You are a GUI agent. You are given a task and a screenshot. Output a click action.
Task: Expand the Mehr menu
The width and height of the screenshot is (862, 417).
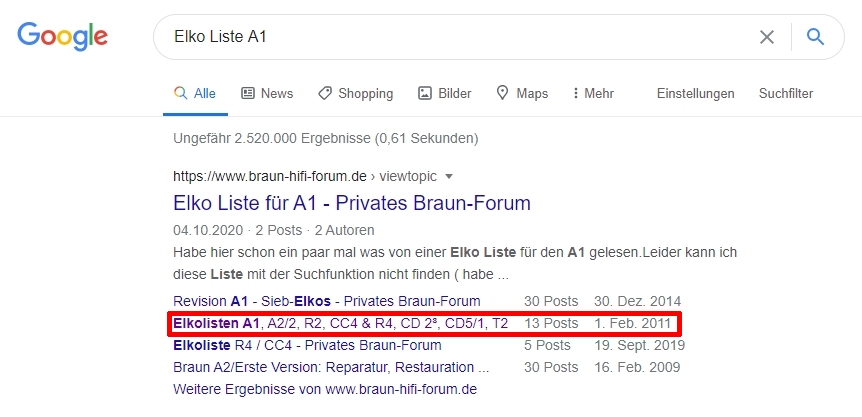(593, 93)
